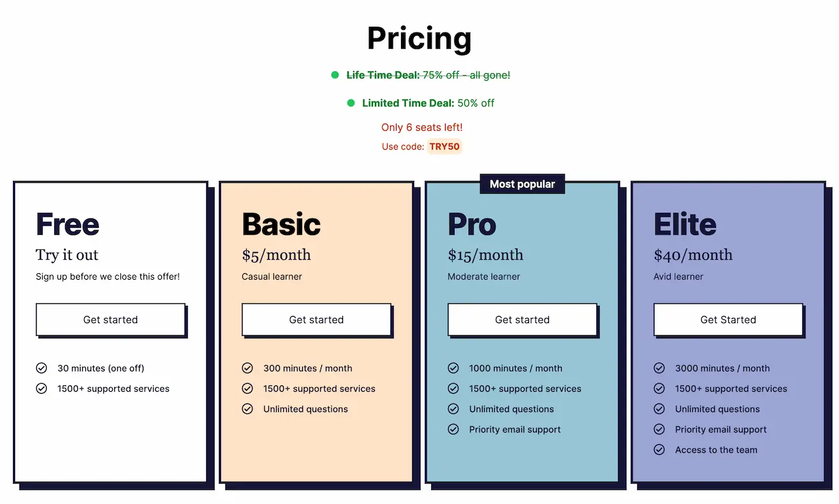
Task: Click the Most popular badge
Action: (x=522, y=184)
